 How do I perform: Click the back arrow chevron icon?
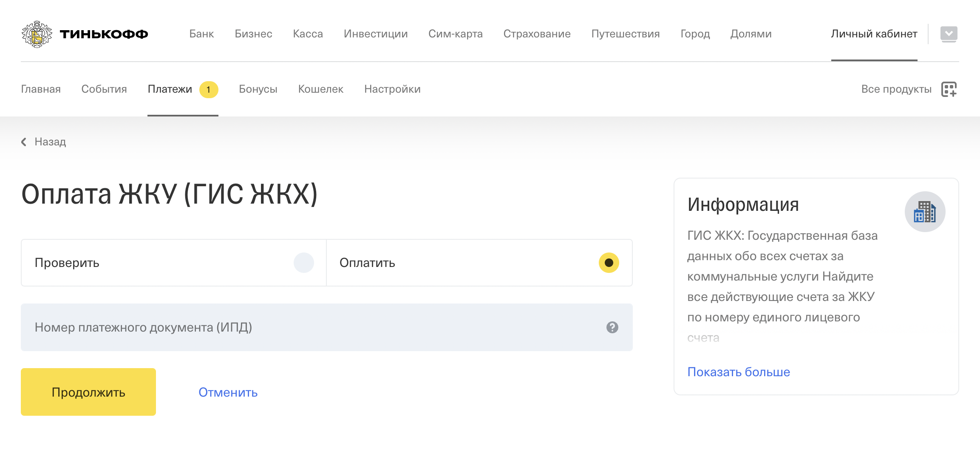click(x=24, y=142)
